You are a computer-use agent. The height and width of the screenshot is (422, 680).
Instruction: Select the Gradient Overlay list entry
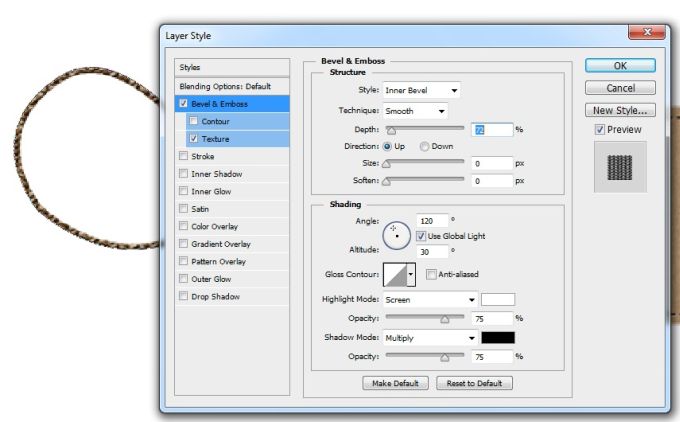click(232, 244)
